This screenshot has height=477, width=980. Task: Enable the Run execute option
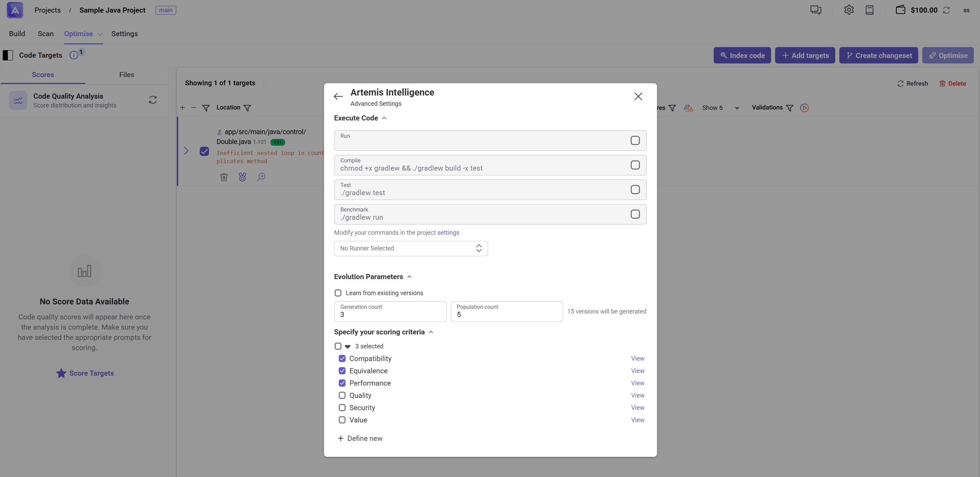tap(634, 140)
